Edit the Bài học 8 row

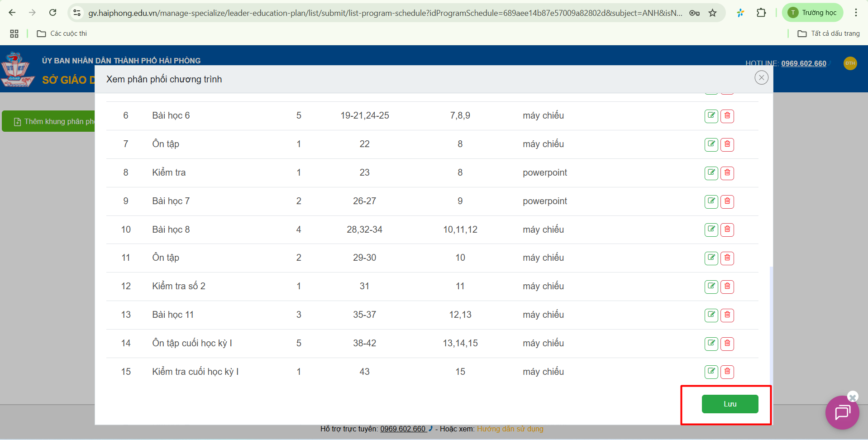tap(711, 230)
